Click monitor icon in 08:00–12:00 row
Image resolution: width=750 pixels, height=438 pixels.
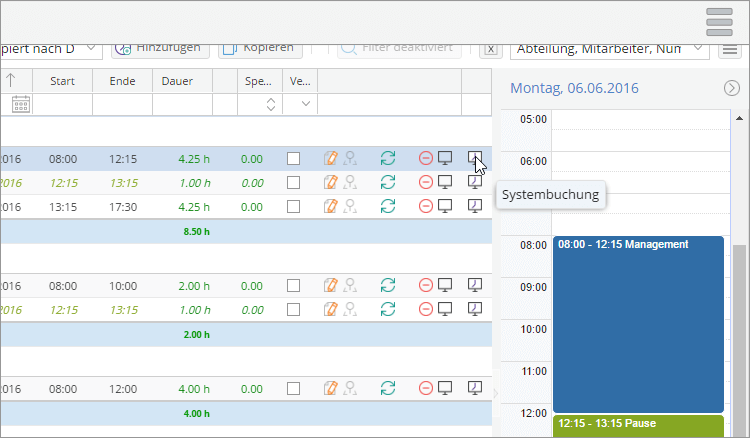point(446,387)
